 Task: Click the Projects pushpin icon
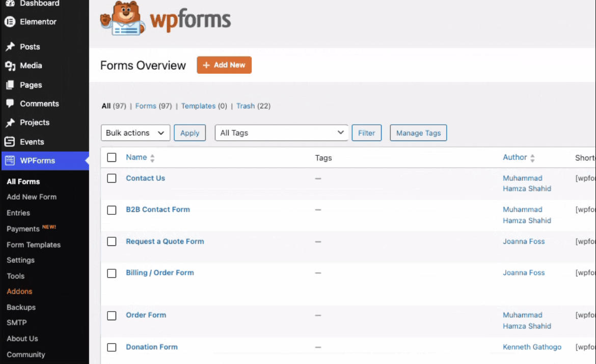(10, 123)
